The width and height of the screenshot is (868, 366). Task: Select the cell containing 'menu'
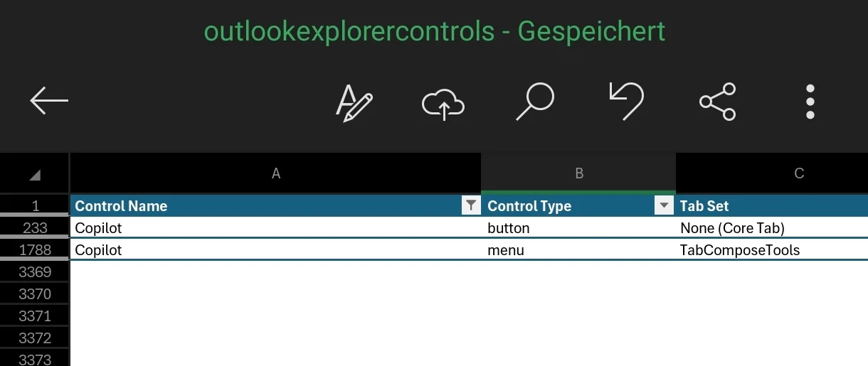(578, 249)
